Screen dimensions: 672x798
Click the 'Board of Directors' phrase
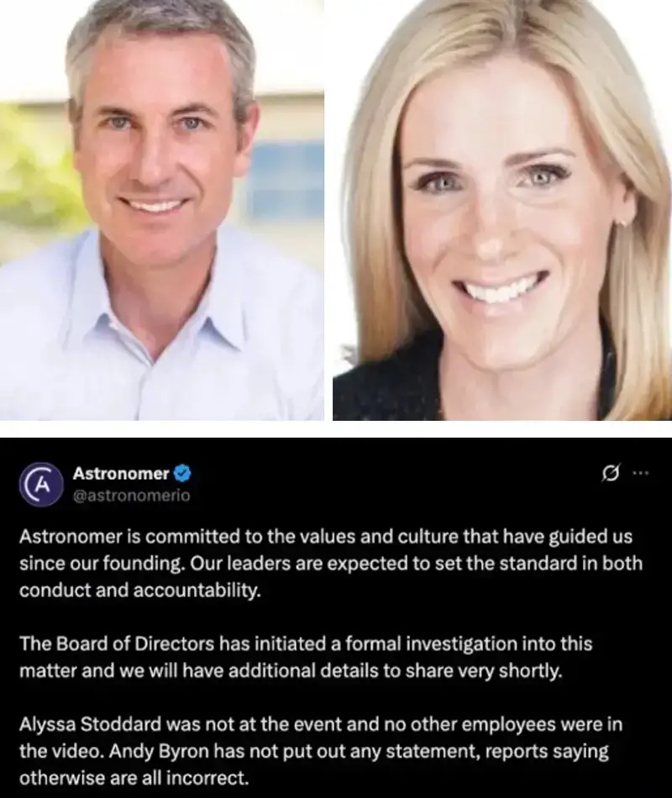click(134, 643)
